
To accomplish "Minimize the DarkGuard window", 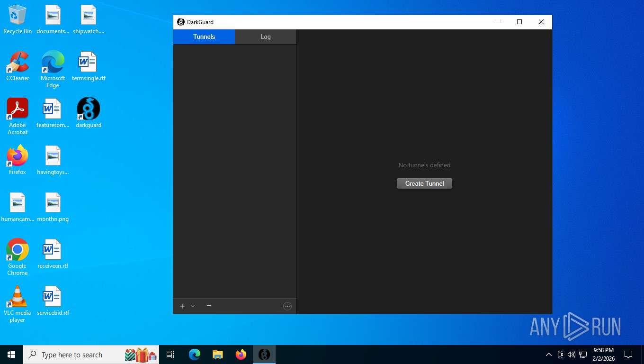I will [x=498, y=22].
